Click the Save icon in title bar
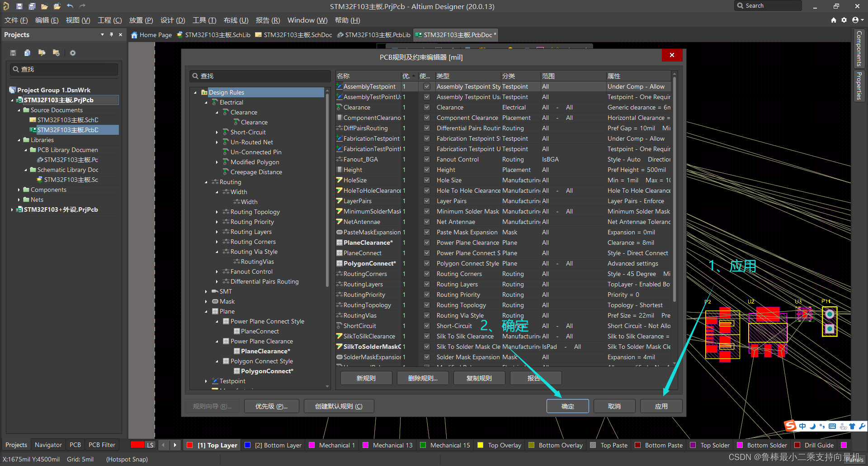868x466 pixels. click(x=19, y=6)
